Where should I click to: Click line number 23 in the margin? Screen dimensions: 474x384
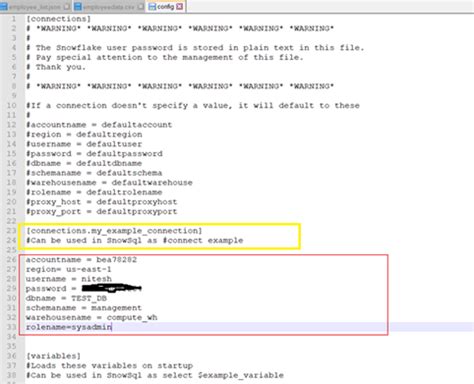click(x=12, y=231)
